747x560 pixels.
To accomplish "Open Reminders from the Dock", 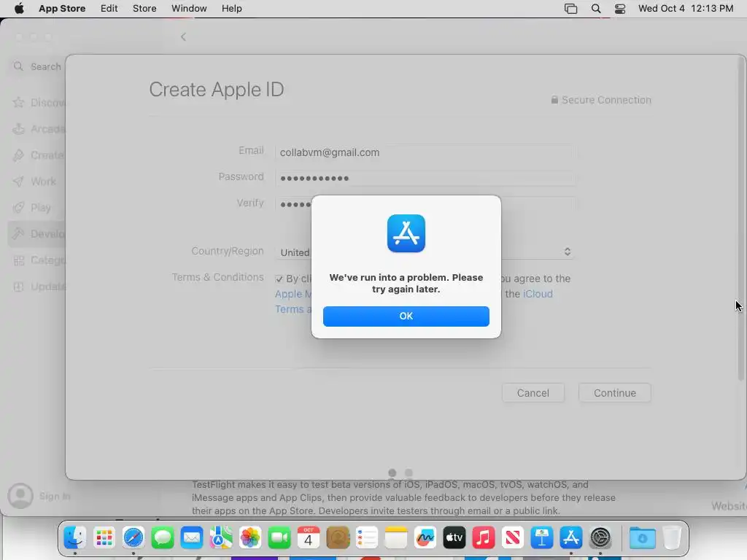I will click(x=367, y=538).
